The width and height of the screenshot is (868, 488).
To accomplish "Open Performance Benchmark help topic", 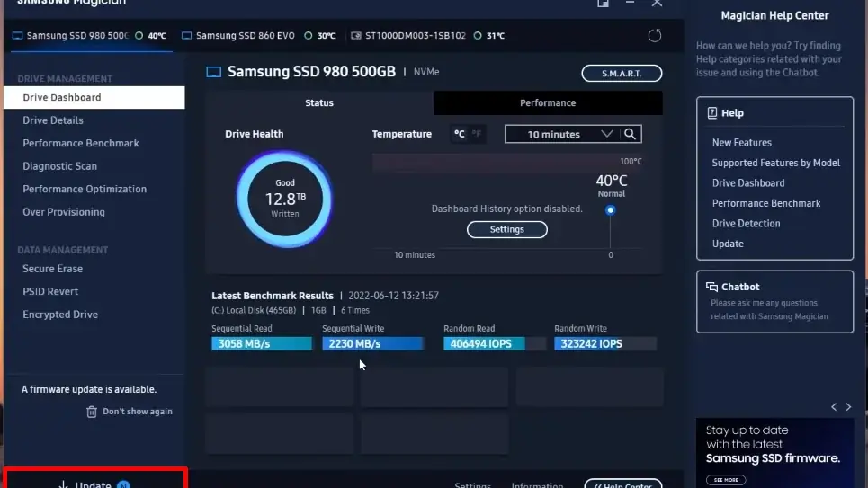I will click(766, 203).
